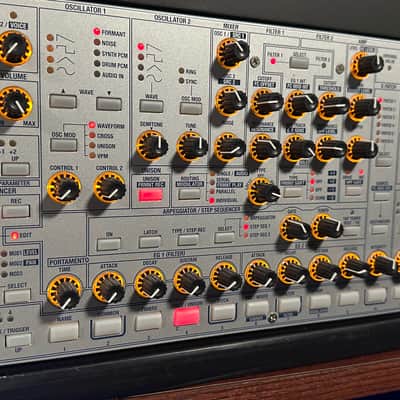Click the arpeggiator/step sequencer SELECT button
The width and height of the screenshot is (400, 400).
224,237
